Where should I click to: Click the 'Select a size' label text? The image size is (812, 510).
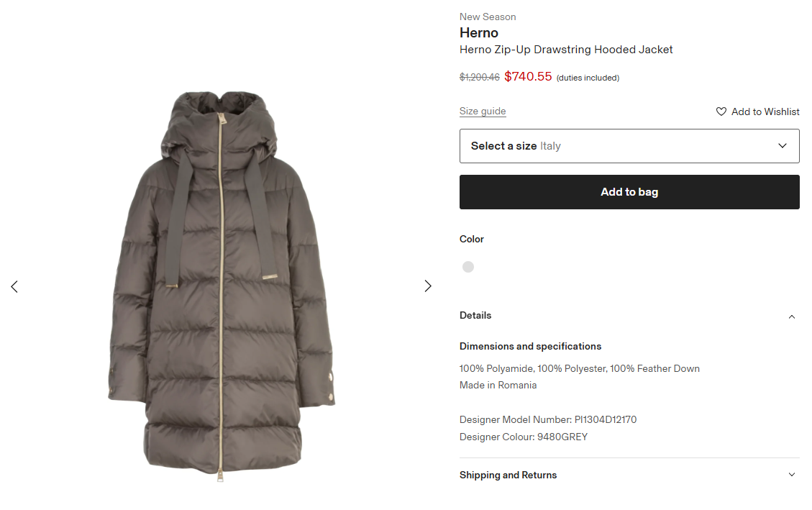[x=503, y=146]
